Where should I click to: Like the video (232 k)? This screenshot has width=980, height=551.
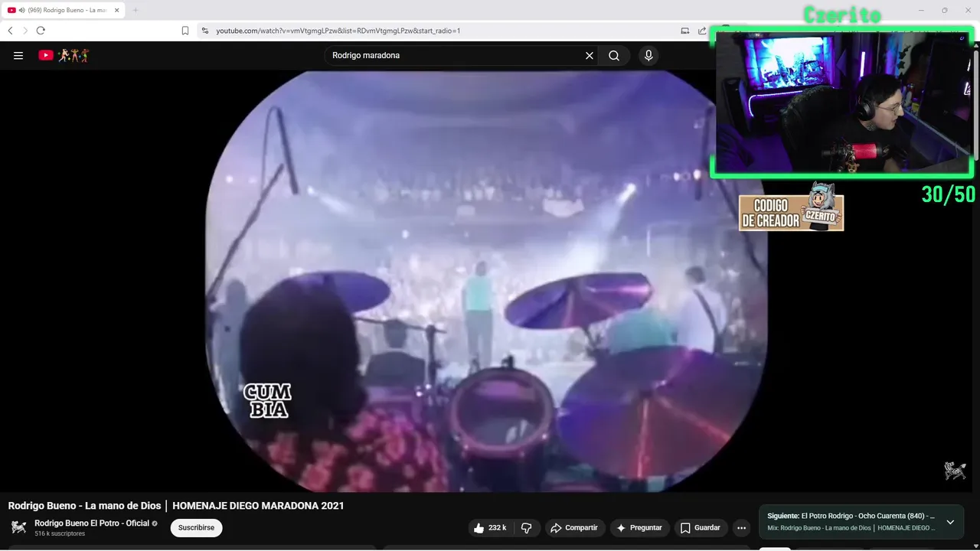click(x=490, y=528)
